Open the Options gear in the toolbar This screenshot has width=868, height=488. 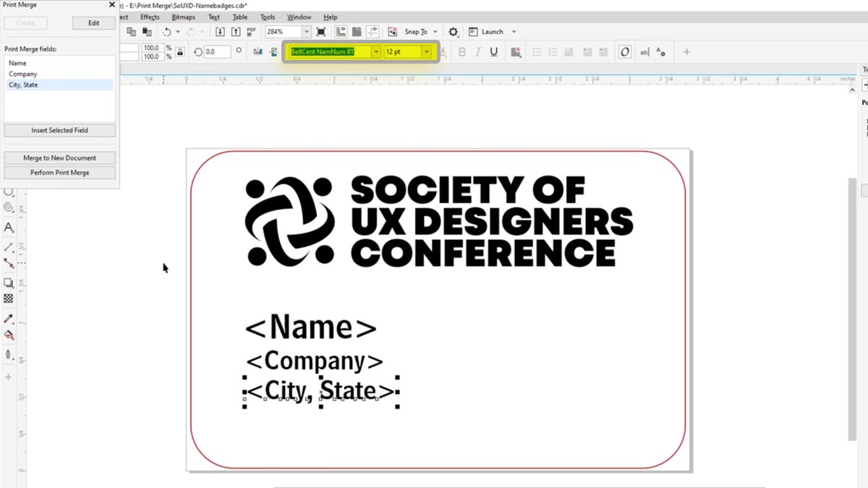[x=452, y=31]
